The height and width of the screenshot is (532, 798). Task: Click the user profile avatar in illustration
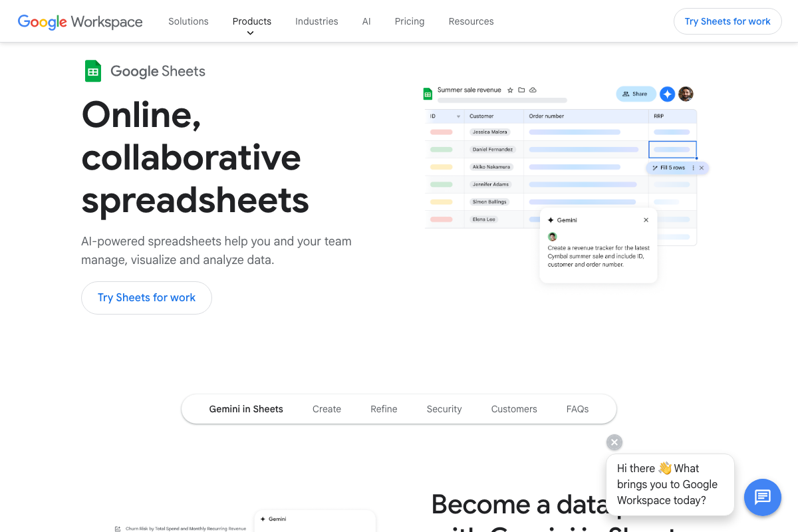click(x=686, y=94)
